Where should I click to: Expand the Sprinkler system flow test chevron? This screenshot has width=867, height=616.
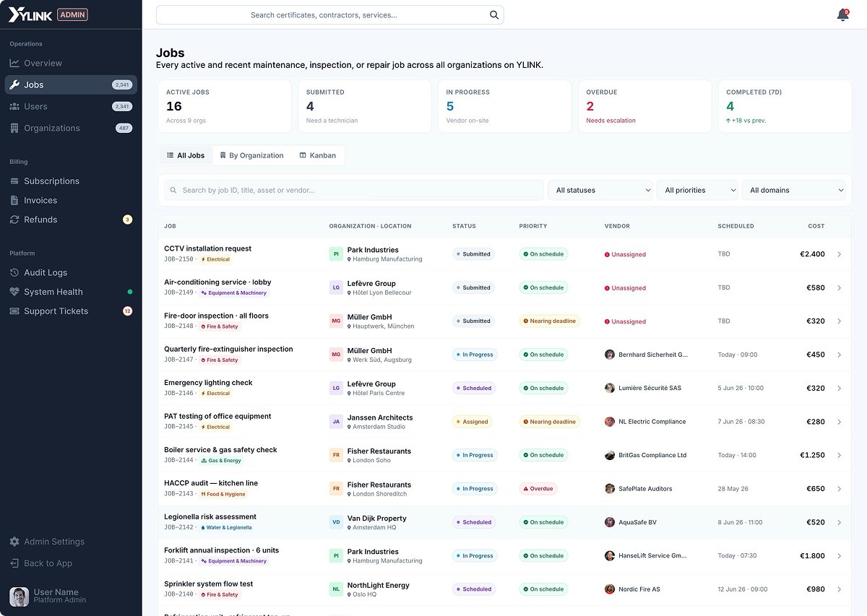pos(839,589)
